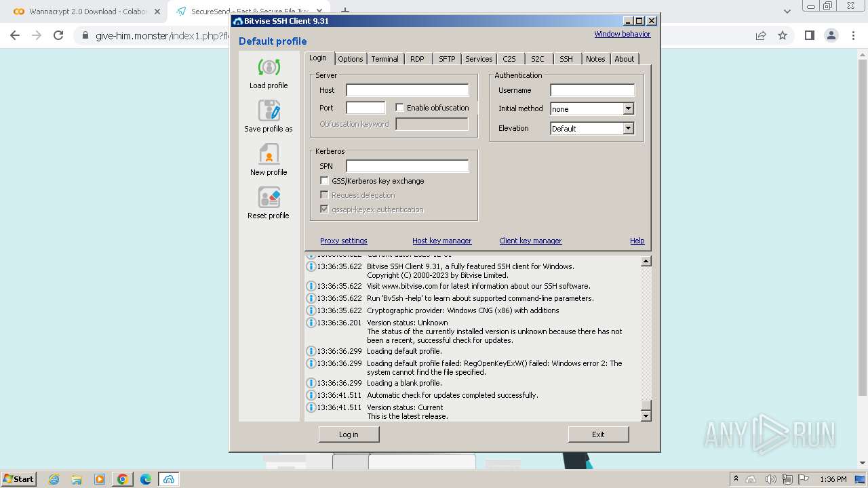This screenshot has width=868, height=488.
Task: Select the Bitvise SSH Client taskbar button
Action: [169, 479]
